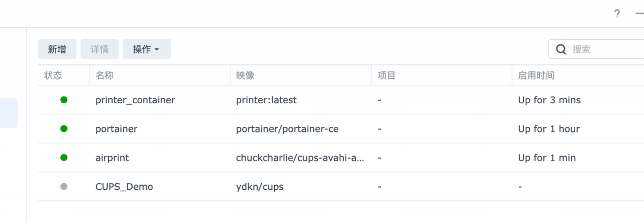Select the airprint container name
The image size is (644, 222).
click(112, 158)
